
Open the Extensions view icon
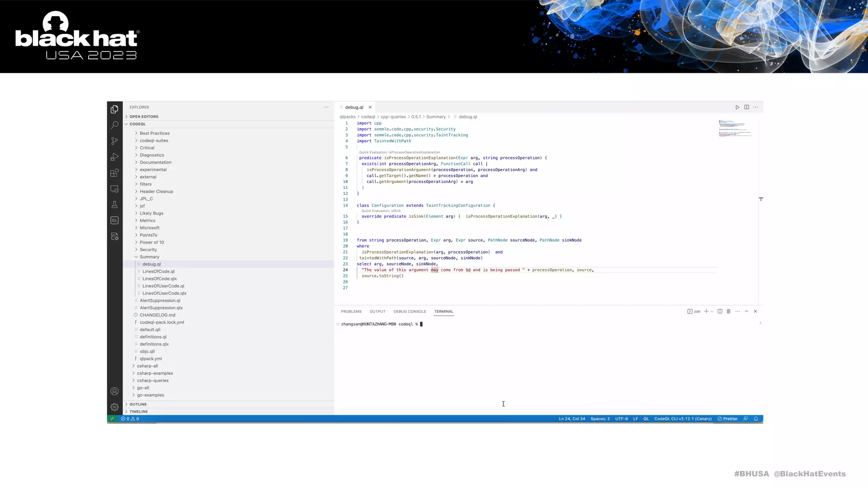click(x=114, y=173)
